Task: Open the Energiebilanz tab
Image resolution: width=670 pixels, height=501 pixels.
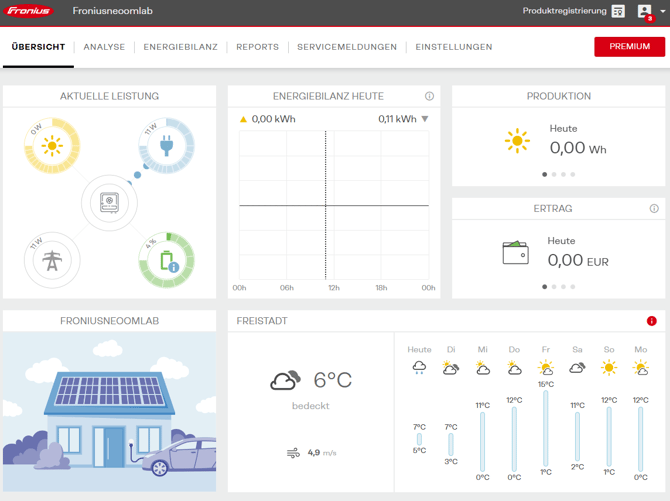Action: (x=180, y=47)
